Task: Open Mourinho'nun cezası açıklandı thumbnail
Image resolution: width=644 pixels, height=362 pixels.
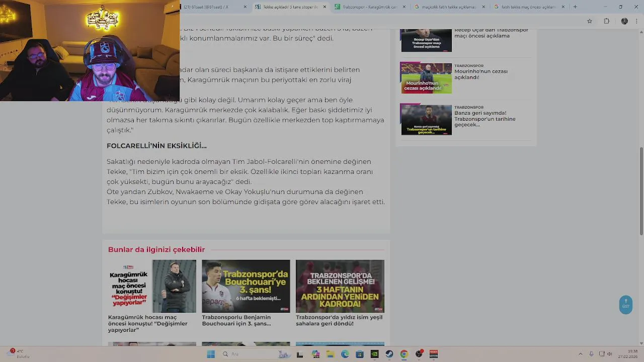Action: click(426, 78)
